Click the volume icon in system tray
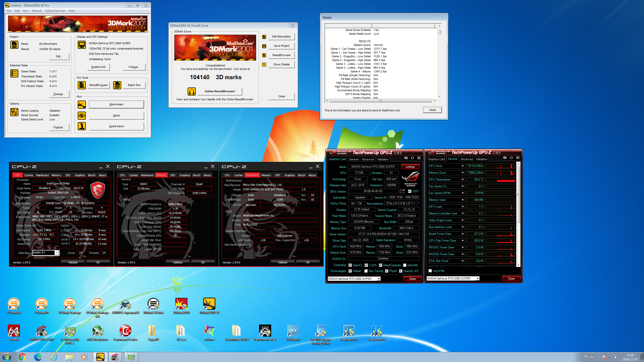This screenshot has width=644, height=362. (x=616, y=357)
